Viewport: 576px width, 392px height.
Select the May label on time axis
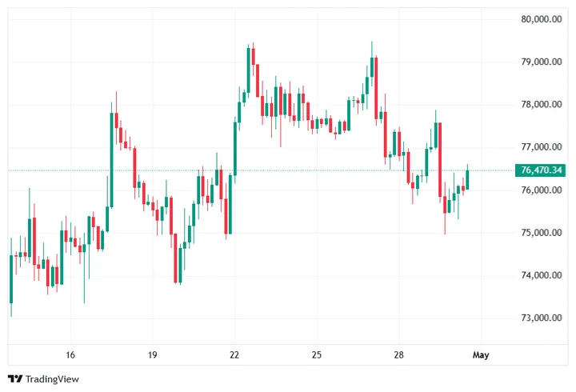point(480,354)
